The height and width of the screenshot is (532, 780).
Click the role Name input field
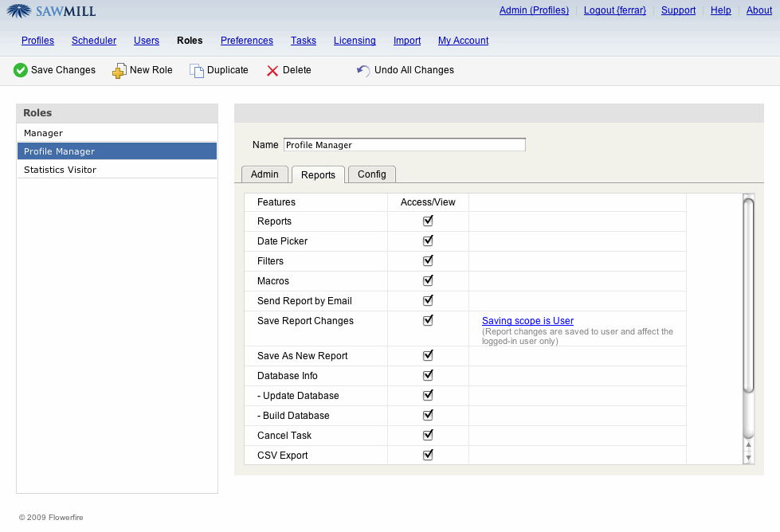coord(404,145)
